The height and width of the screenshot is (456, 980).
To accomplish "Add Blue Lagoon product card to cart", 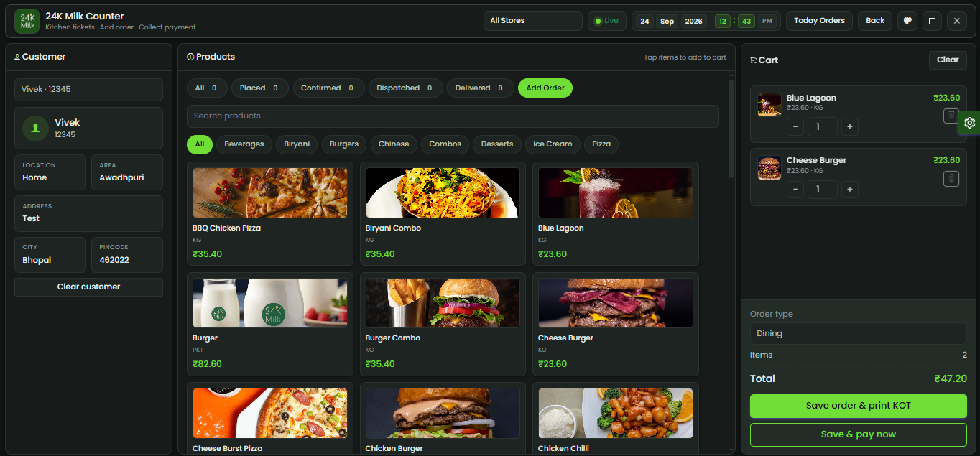I will coord(616,214).
